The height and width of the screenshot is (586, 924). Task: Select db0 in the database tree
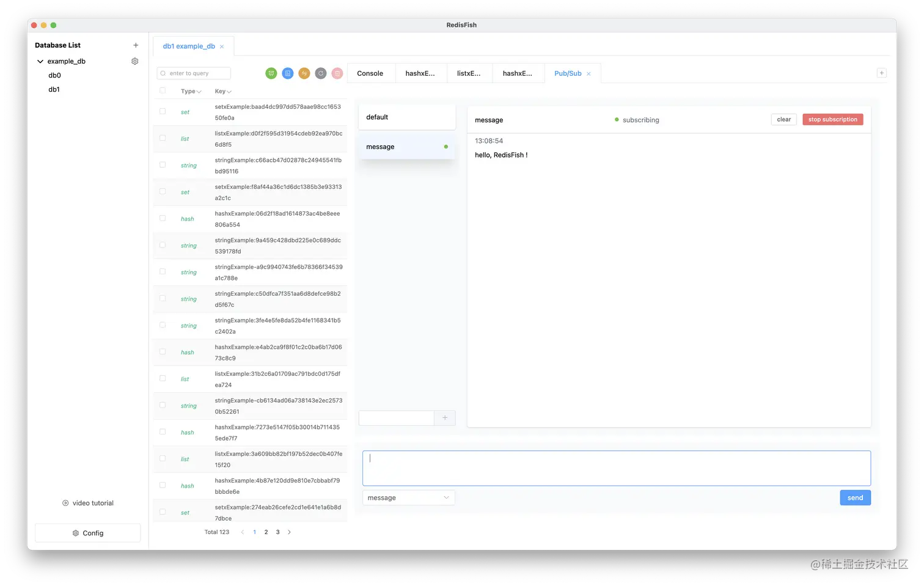point(55,76)
